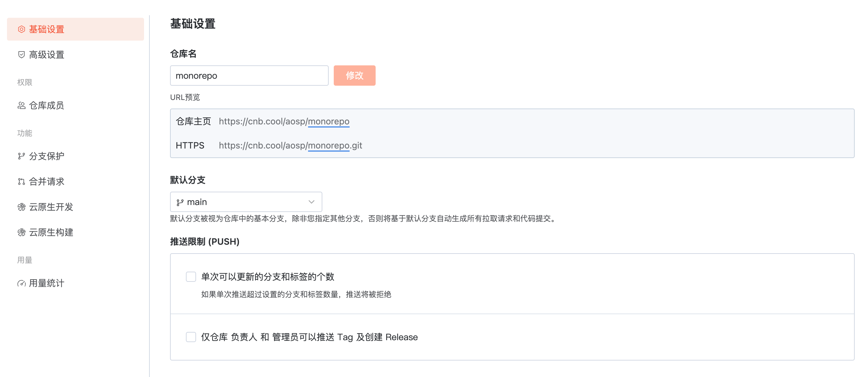Click the 如果单次推送超过设置的分支和标签数量 hint text
This screenshot has height=377, width=868.
click(x=296, y=294)
